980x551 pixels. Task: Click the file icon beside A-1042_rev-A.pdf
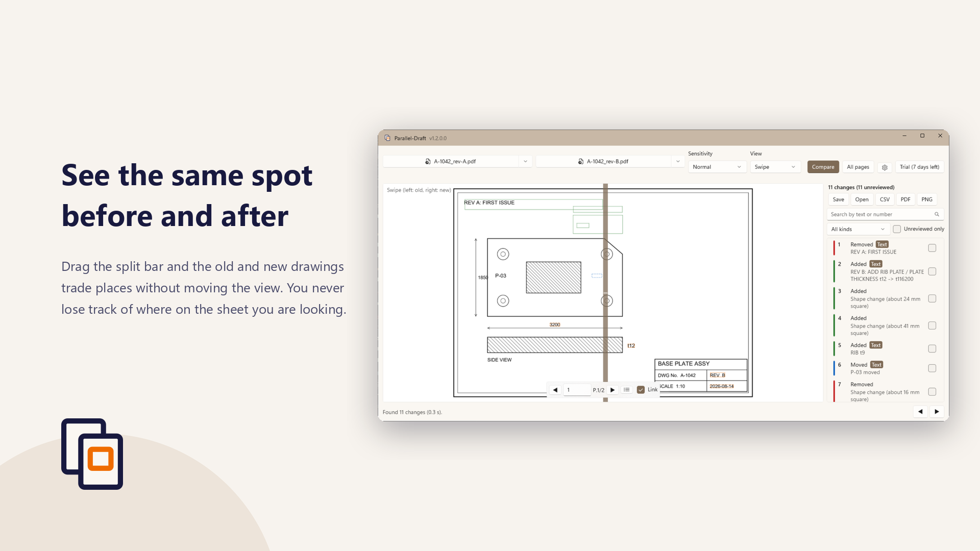(x=428, y=161)
